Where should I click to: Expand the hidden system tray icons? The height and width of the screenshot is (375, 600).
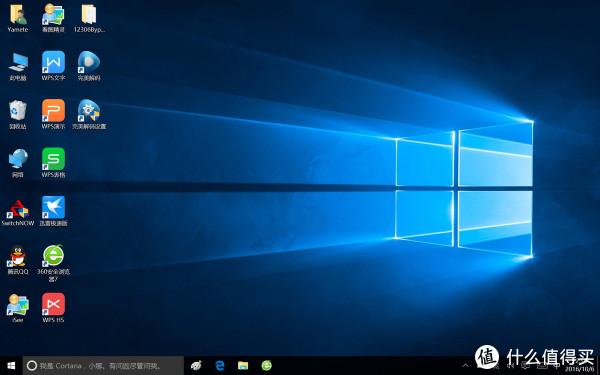tap(466, 366)
